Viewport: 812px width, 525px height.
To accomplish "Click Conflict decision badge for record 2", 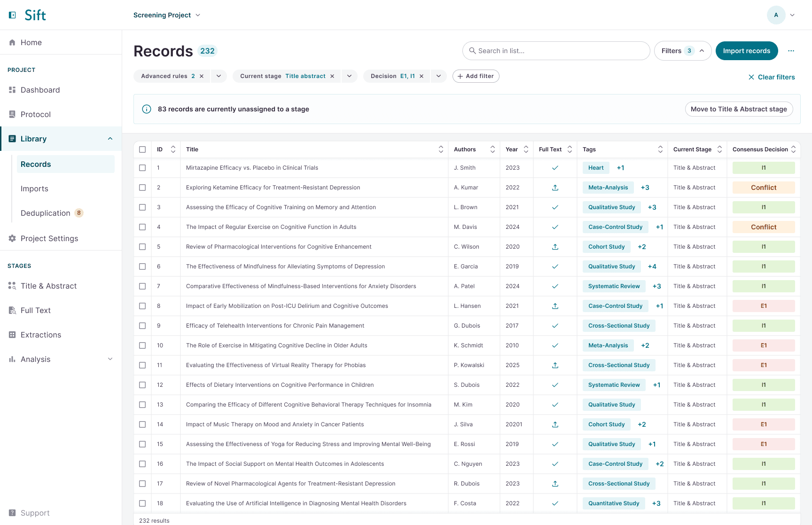I will coord(764,188).
